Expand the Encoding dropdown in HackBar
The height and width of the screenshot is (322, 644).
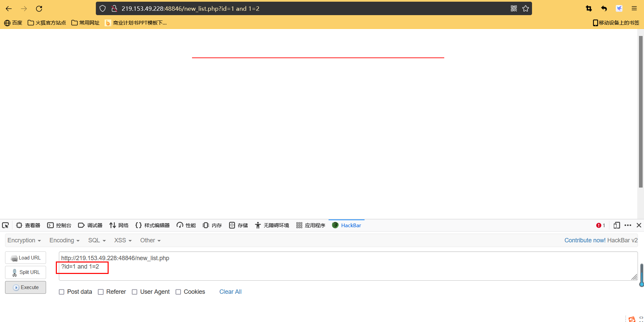click(65, 240)
